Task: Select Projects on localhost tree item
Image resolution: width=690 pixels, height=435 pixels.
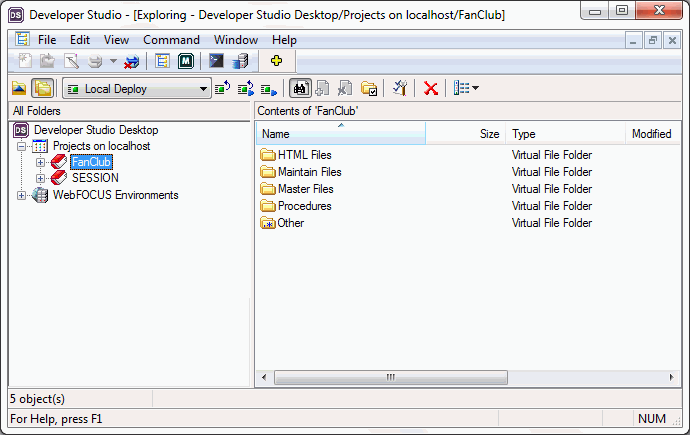Action: point(101,146)
